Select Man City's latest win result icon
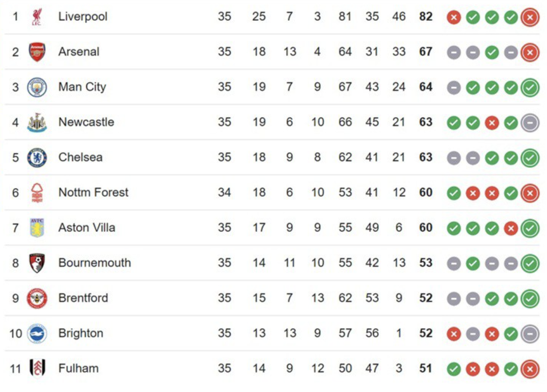Screen dimensions: 547x392 tap(530, 87)
